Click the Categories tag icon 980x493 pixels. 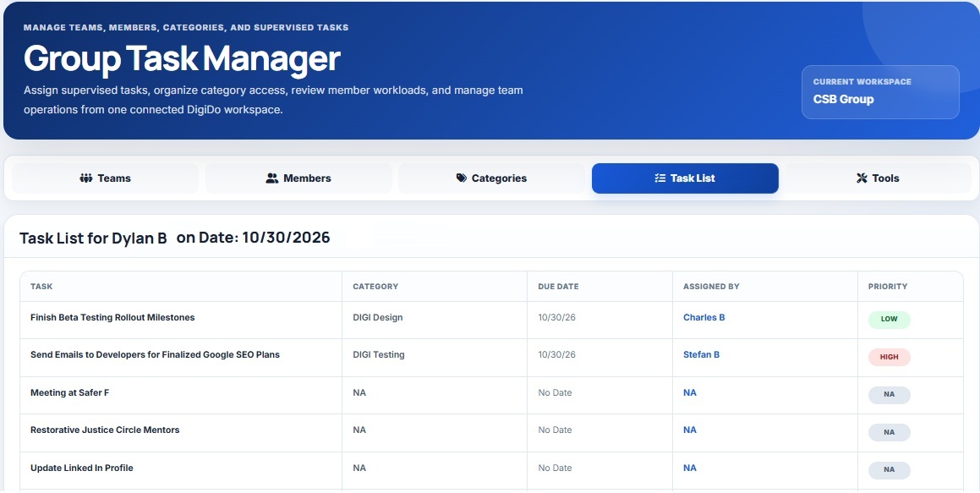[x=461, y=178]
